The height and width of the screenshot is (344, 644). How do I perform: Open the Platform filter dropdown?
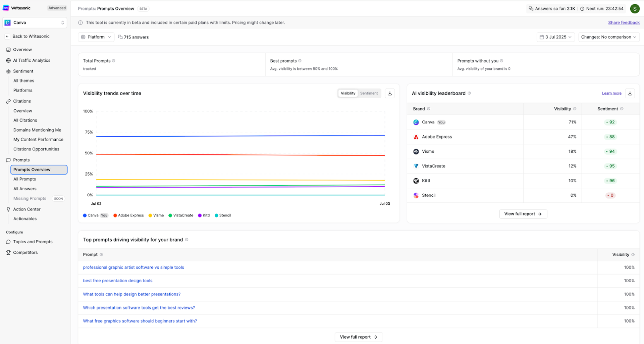coord(96,37)
